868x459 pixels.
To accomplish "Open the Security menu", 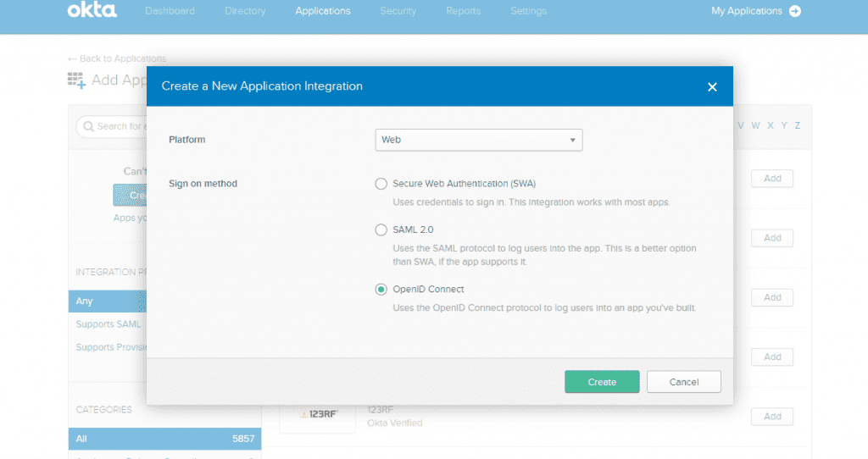I will pos(398,11).
